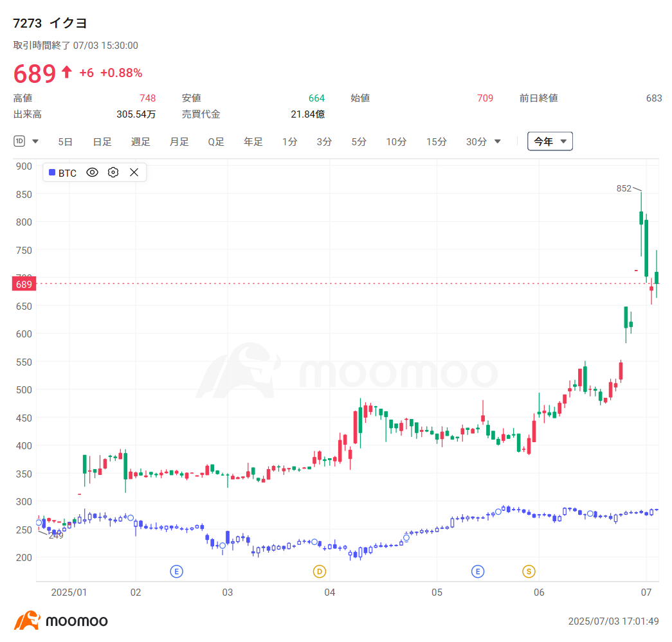
Task: Toggle BTC overlay visibility with the eye icon
Action: point(92,172)
